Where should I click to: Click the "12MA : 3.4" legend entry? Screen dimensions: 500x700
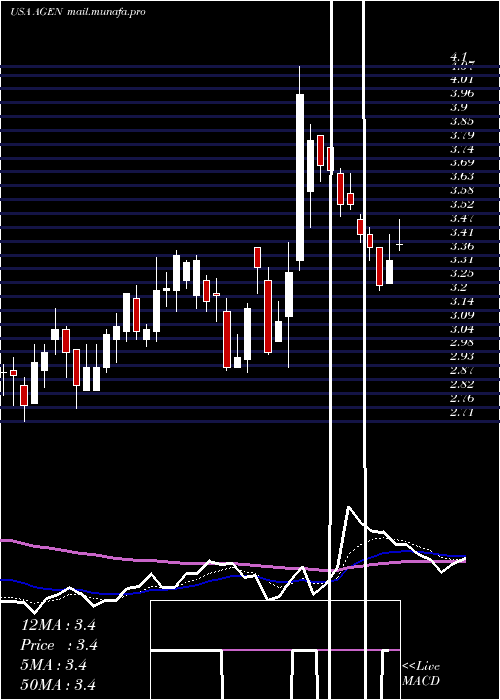tap(58, 625)
